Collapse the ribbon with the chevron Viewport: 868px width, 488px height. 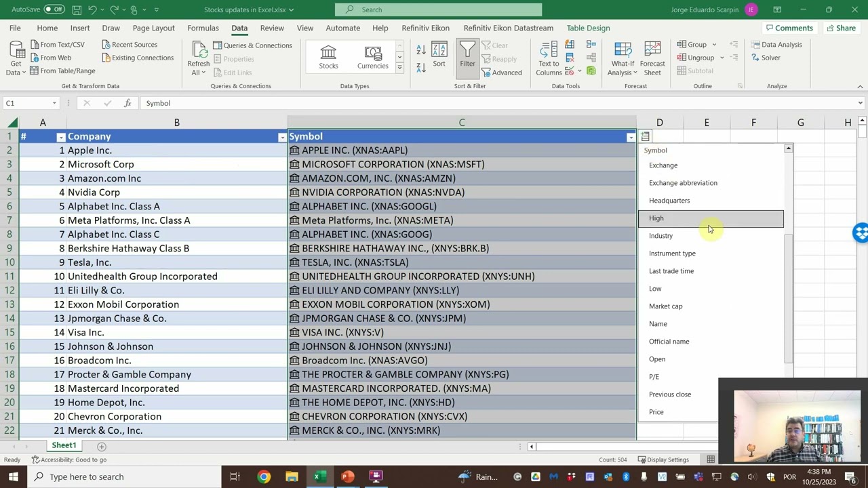[860, 86]
